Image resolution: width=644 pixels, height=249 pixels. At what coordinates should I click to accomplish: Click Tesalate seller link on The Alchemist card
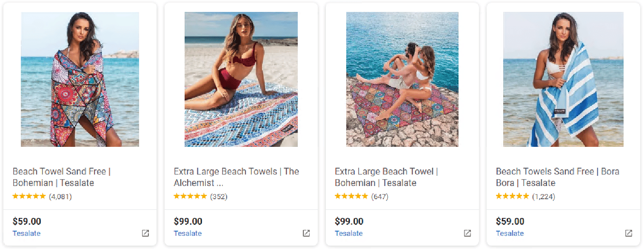[x=188, y=233]
